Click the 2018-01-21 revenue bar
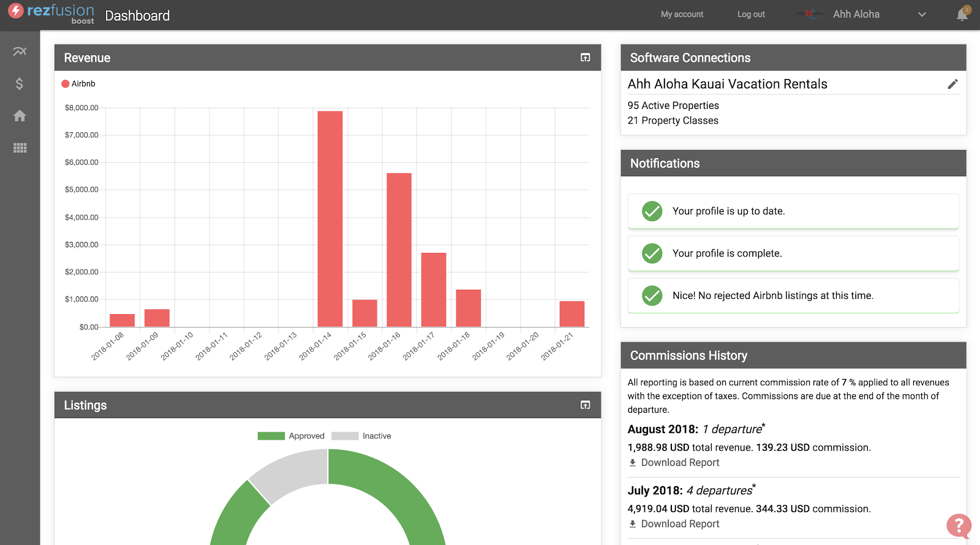This screenshot has width=980, height=545. click(x=572, y=314)
